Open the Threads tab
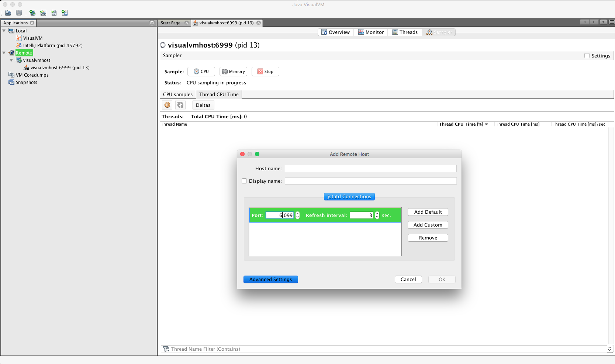The height and width of the screenshot is (364, 615). [x=405, y=32]
